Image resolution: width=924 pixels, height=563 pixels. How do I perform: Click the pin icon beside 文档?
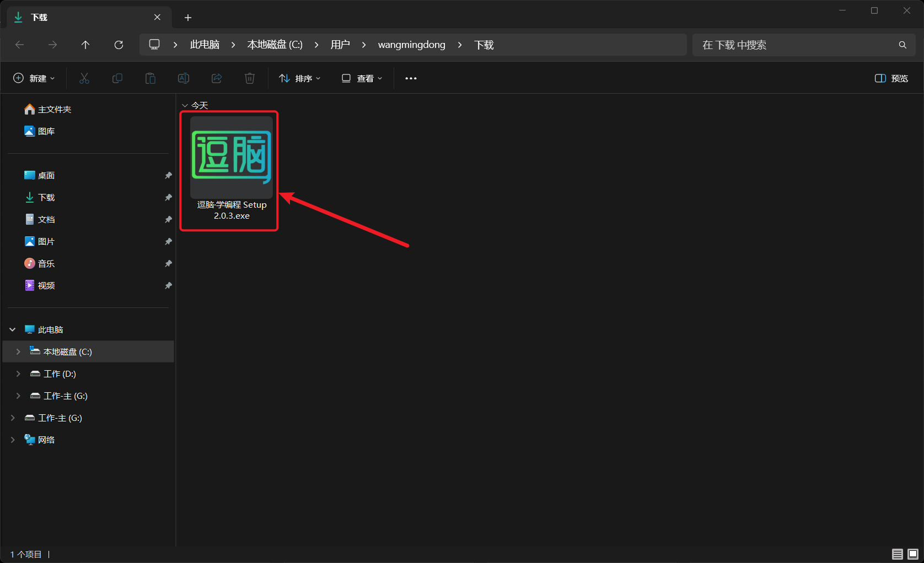(x=168, y=219)
